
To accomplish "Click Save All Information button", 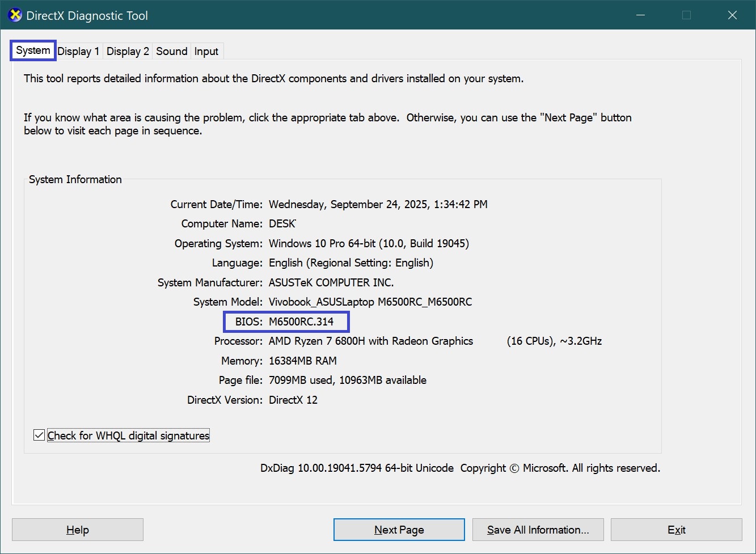I will point(538,530).
